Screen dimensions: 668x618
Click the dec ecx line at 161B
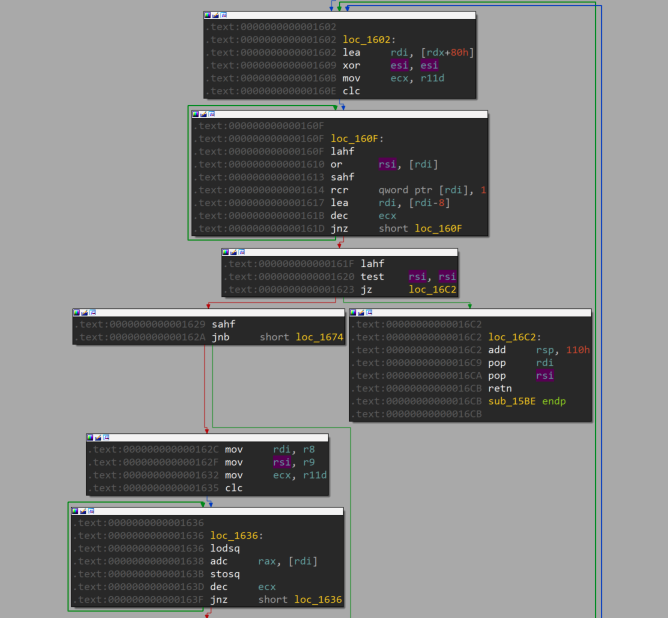click(x=363, y=216)
